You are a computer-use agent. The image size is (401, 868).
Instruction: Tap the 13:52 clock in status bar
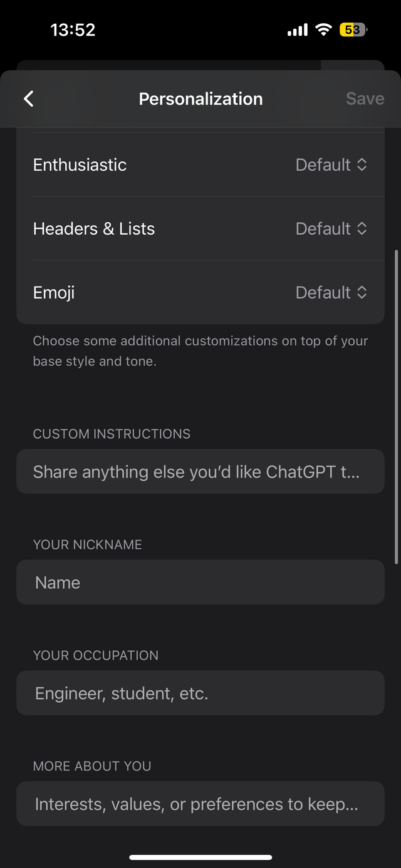pos(73,30)
